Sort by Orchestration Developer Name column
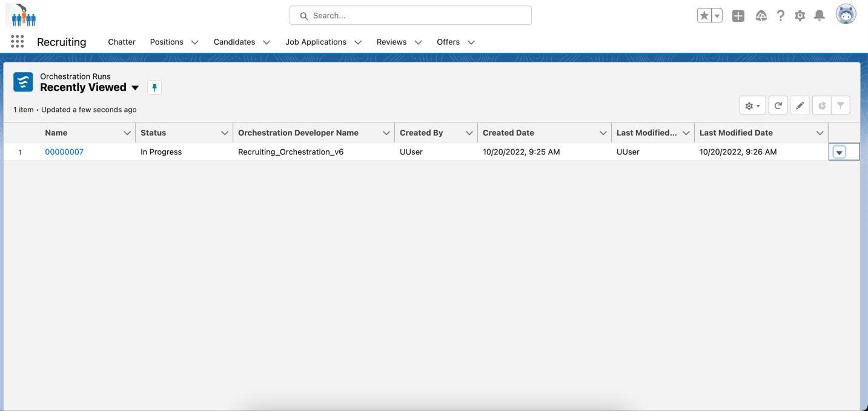This screenshot has width=868, height=411. (x=298, y=133)
